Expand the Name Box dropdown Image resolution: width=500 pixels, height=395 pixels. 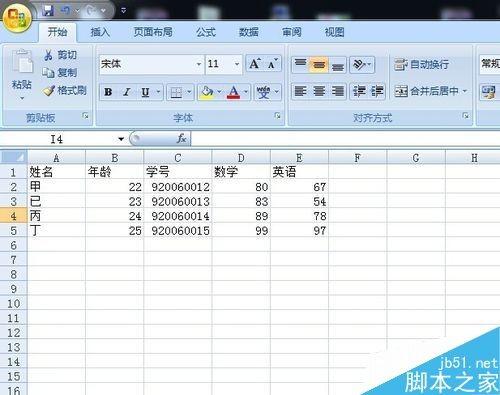[121, 139]
